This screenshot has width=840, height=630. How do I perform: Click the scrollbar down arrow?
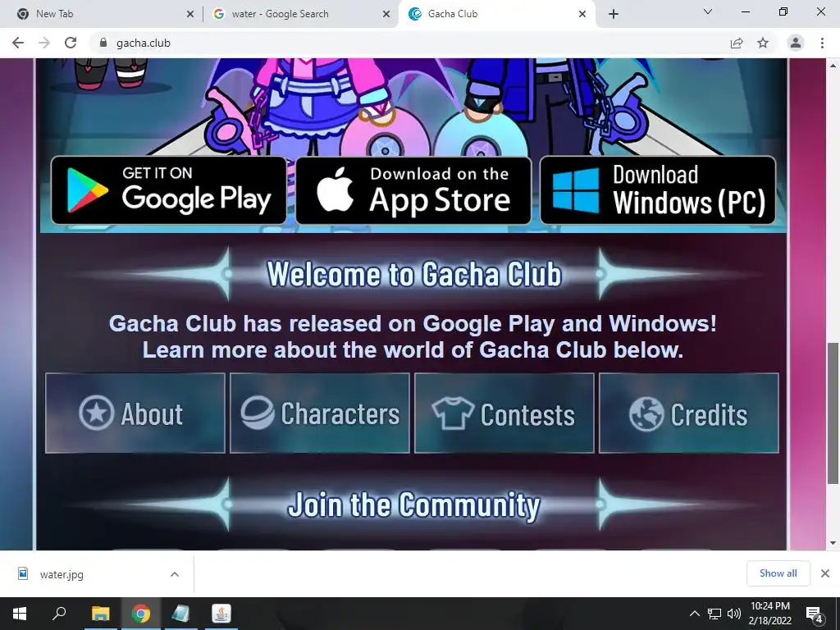(x=833, y=543)
